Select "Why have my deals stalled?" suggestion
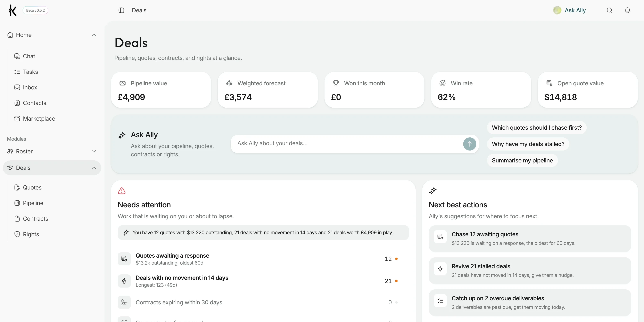 coord(528,144)
